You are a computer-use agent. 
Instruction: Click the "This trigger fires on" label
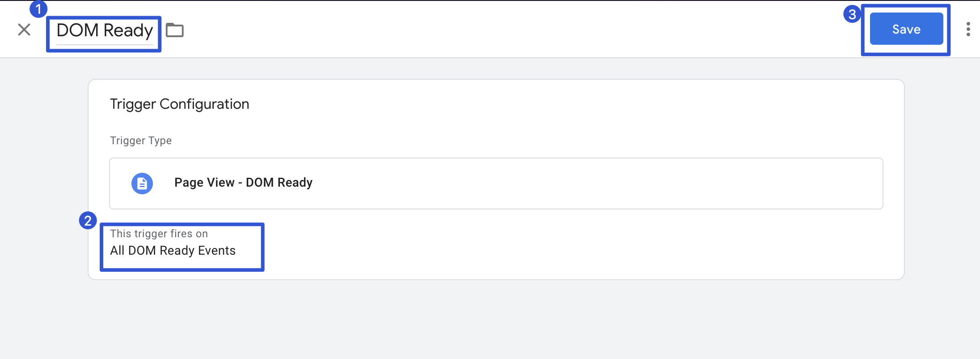coord(159,234)
